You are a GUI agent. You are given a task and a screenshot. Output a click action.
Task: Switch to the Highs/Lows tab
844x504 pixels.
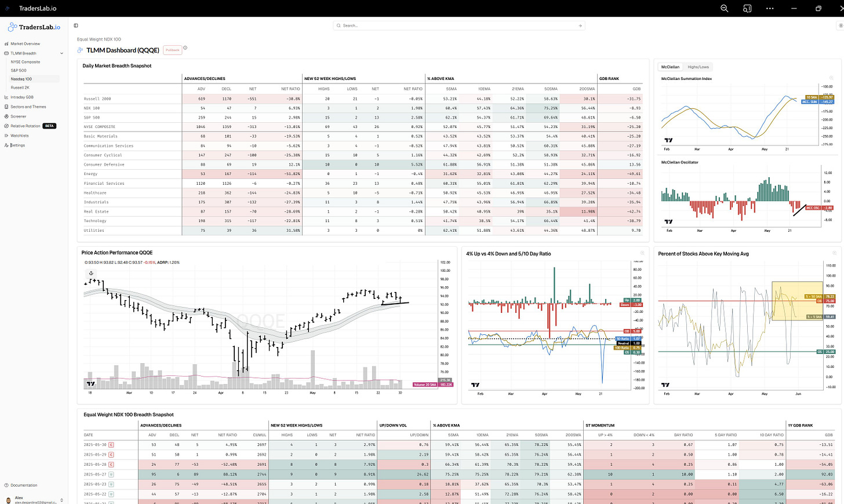(x=698, y=67)
